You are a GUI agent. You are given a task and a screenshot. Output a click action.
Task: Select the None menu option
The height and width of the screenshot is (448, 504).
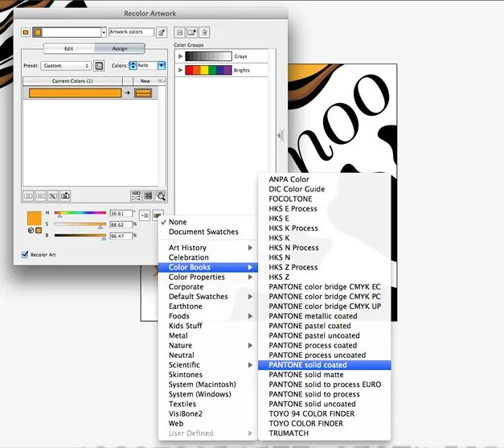point(207,222)
